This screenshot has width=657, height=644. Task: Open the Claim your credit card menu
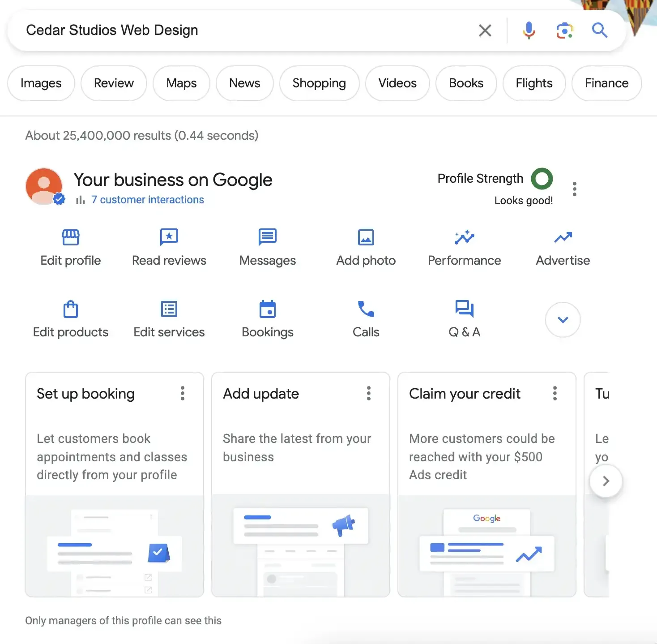[x=555, y=393]
